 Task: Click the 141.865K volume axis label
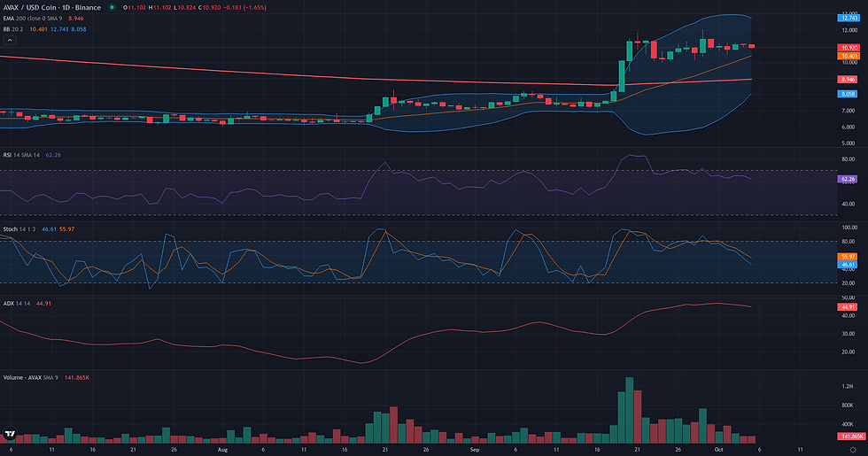[852, 436]
